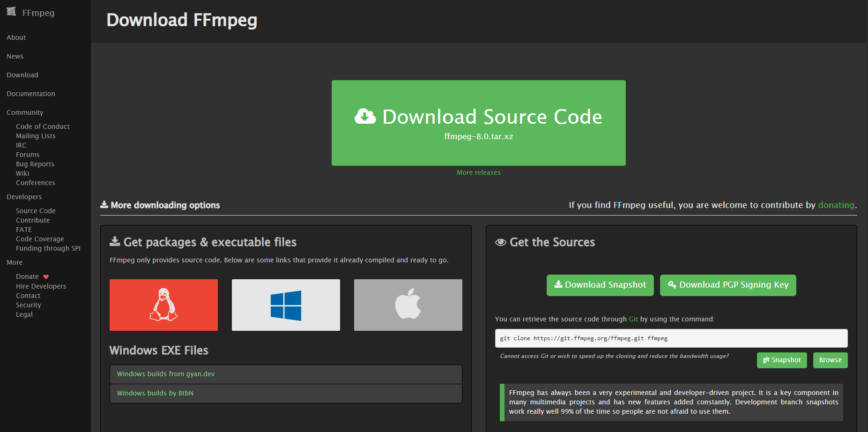Click Donate in the sidebar

point(27,276)
